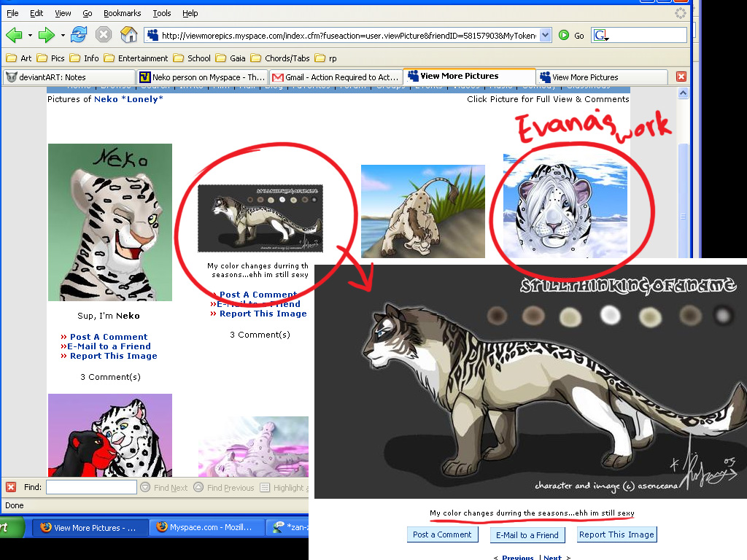Viewport: 747px width, 560px height.
Task: Open the School bookmarks folder
Action: point(192,58)
